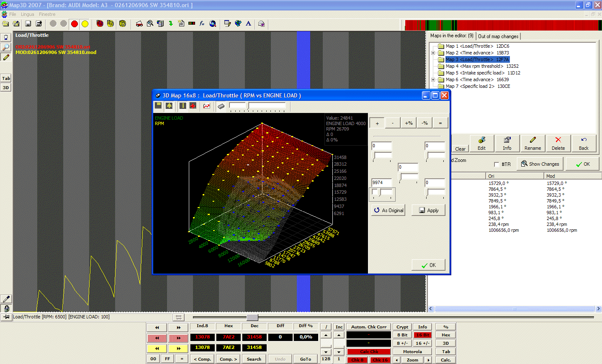Click the Show Changes button
The image size is (602, 364).
pyautogui.click(x=540, y=164)
